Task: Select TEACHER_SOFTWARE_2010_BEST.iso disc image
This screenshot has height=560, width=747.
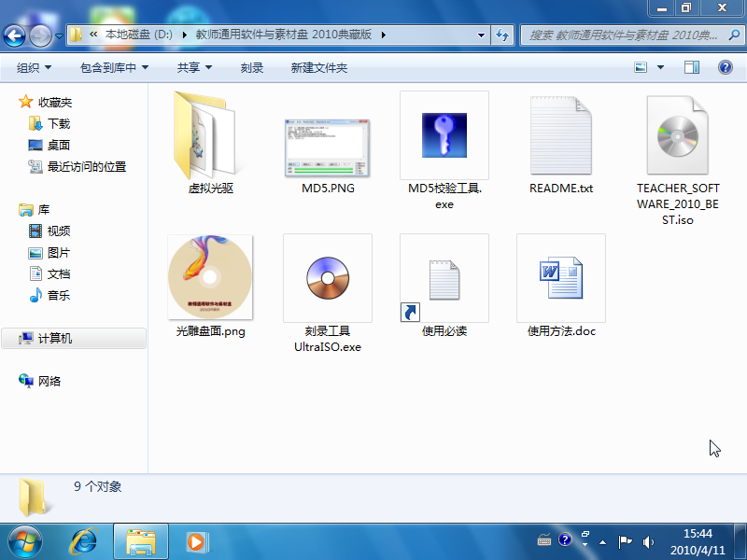Action: (x=678, y=135)
